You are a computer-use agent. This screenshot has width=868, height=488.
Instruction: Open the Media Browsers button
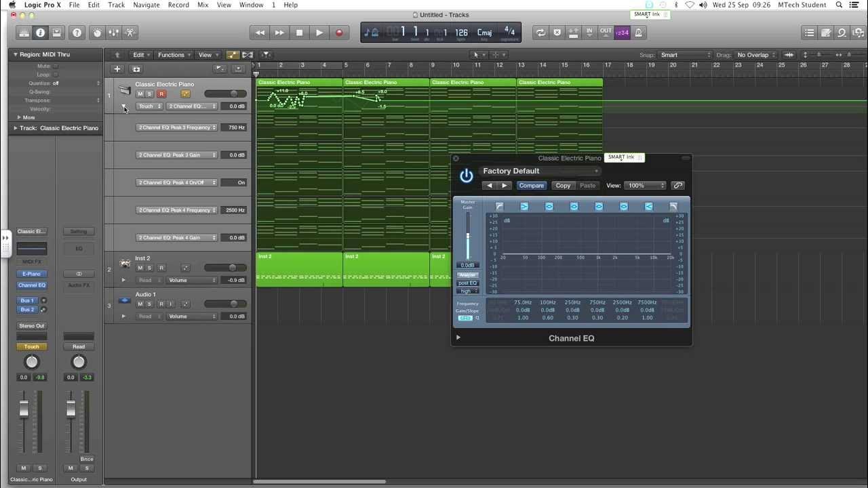859,33
